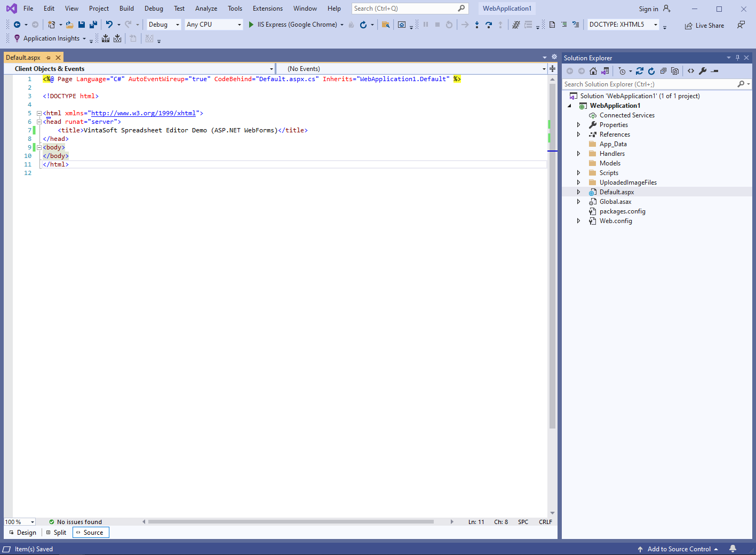
Task: Toggle auto-hide pin on Solution Explorer
Action: [738, 58]
